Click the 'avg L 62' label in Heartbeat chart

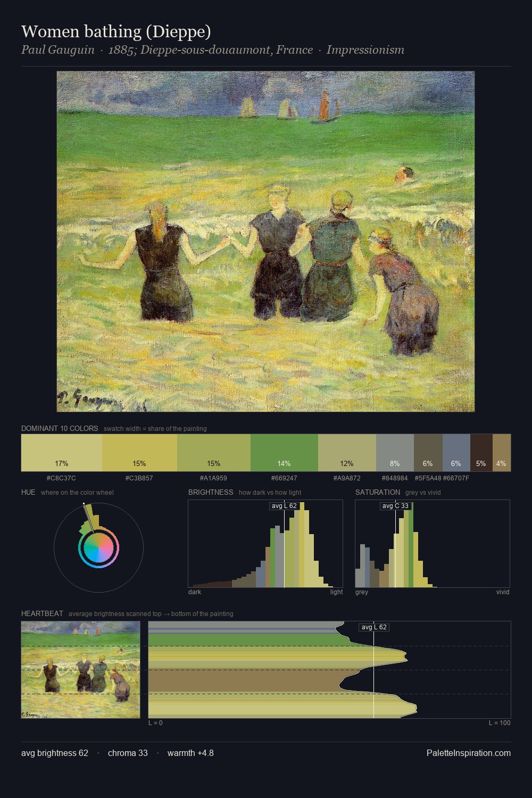click(x=374, y=627)
